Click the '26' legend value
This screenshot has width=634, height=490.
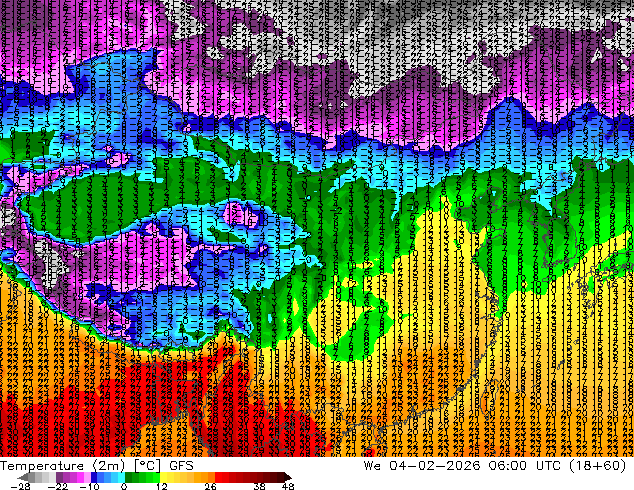[210, 486]
